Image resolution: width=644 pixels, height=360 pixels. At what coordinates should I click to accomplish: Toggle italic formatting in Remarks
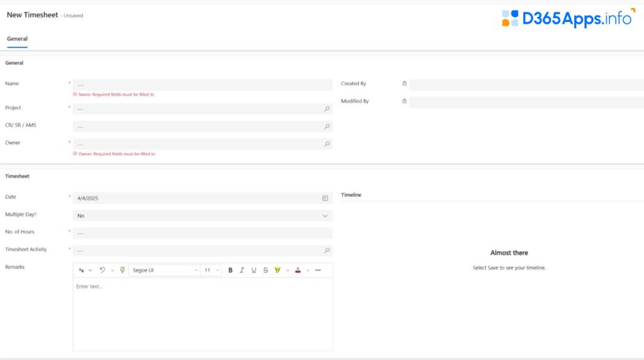242,270
